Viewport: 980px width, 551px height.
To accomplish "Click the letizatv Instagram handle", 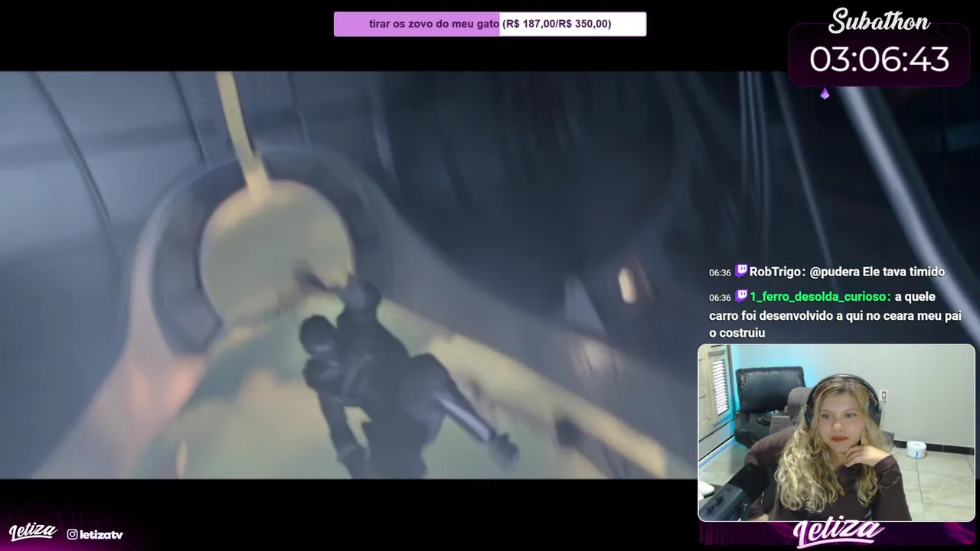I will (x=101, y=534).
